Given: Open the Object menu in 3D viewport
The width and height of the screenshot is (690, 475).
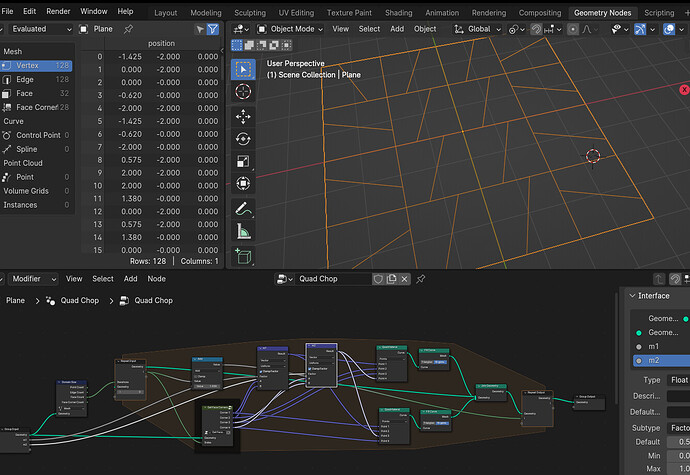Looking at the screenshot, I should tap(425, 29).
